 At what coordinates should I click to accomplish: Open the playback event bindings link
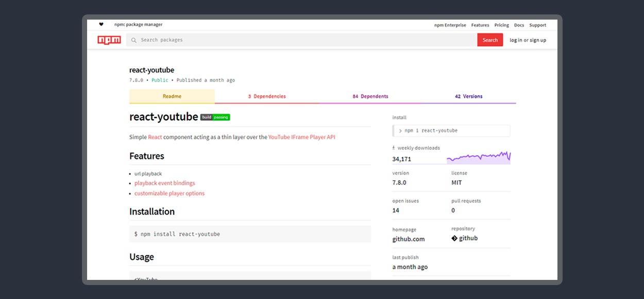click(165, 183)
